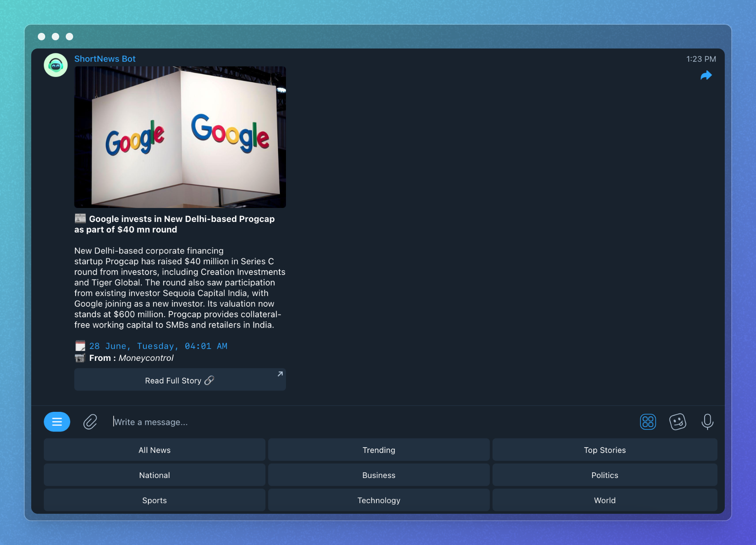
Task: Click the third window control dot
Action: click(69, 37)
